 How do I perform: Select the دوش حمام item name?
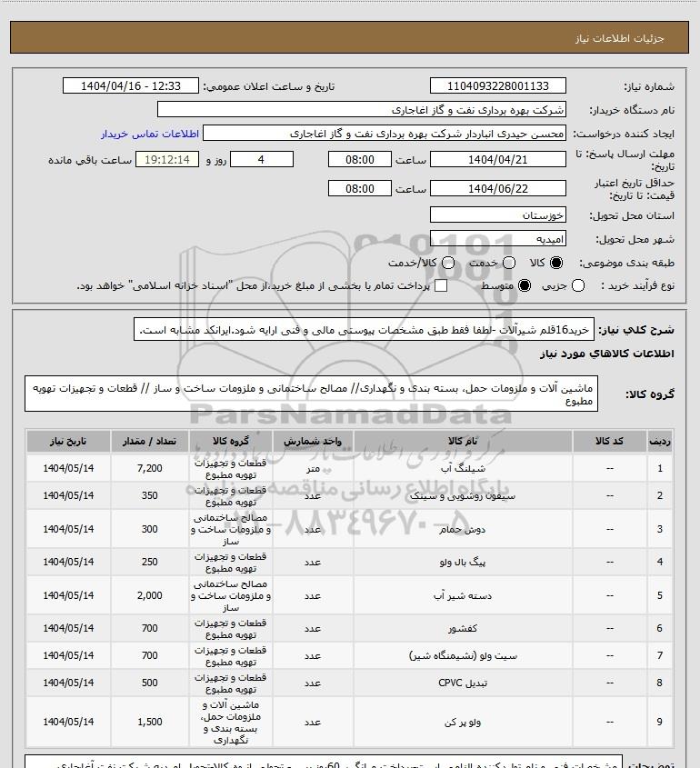[463, 530]
